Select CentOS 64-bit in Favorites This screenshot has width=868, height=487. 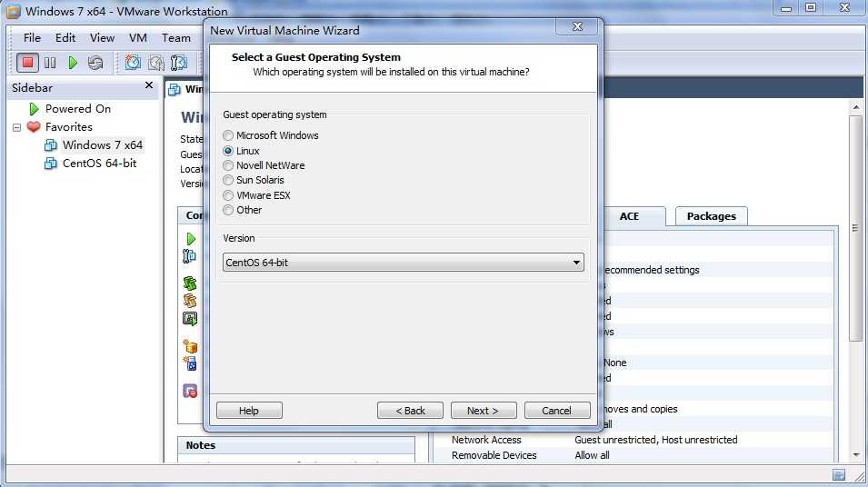[x=99, y=164]
